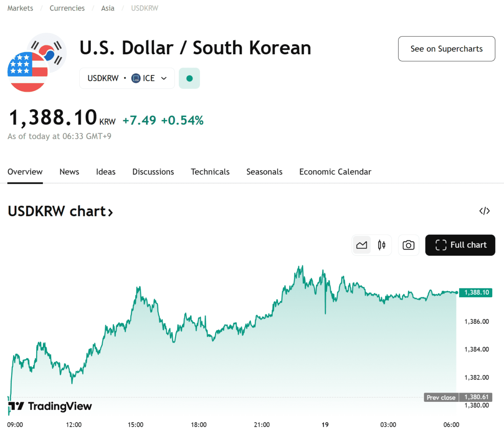The height and width of the screenshot is (433, 504).
Task: Open the Full chart button
Action: 460,245
